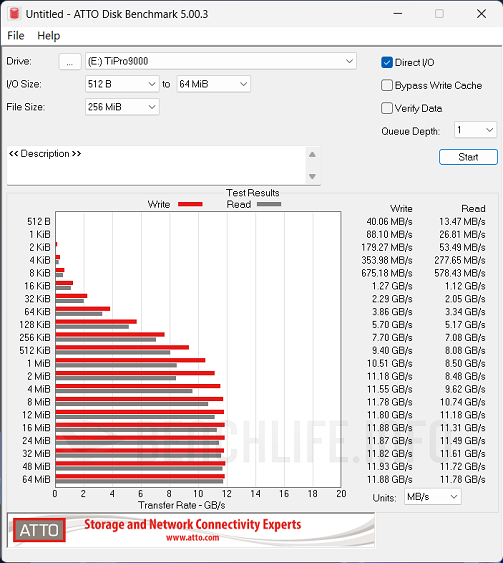This screenshot has height=563, width=503.
Task: Check the Verify Data box
Action: (387, 108)
